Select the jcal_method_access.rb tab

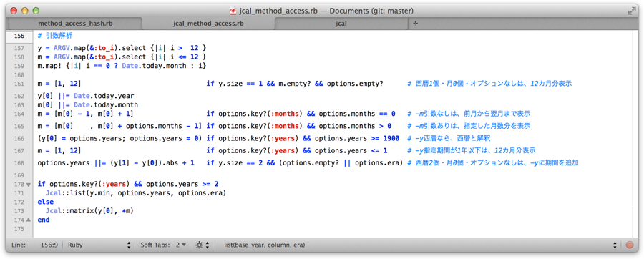pos(209,24)
